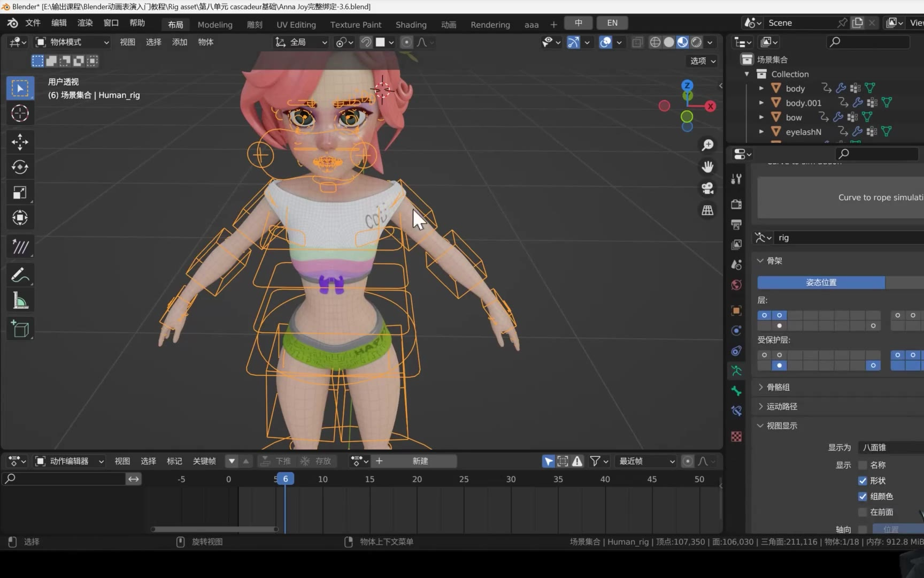Image resolution: width=924 pixels, height=578 pixels.
Task: Expand the 运动路径 panel
Action: pos(782,406)
